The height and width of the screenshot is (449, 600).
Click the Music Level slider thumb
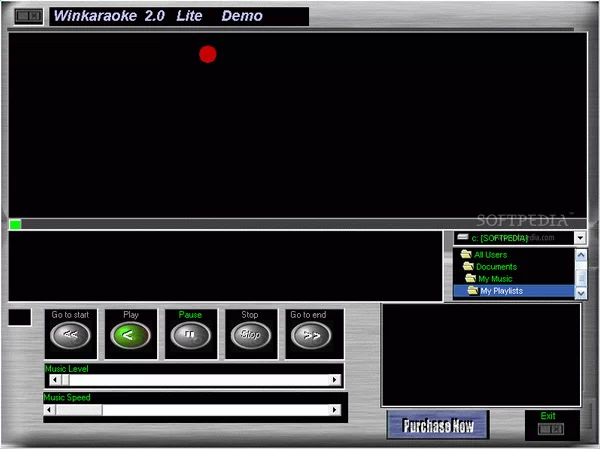[65, 380]
